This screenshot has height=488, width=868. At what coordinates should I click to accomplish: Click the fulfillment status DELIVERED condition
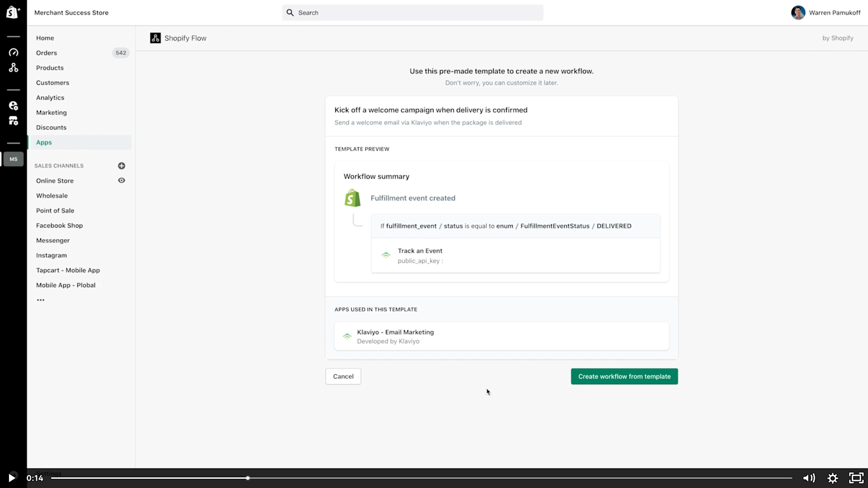(516, 226)
